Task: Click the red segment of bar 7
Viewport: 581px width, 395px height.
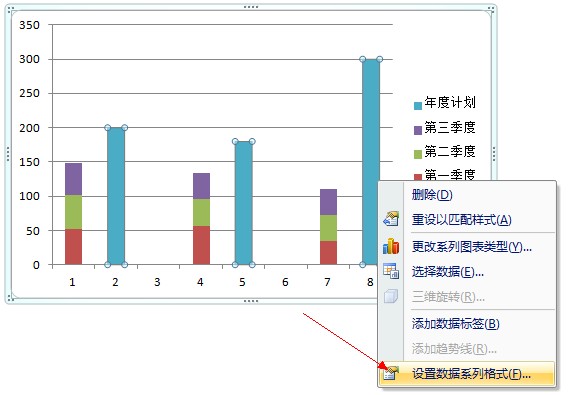Action: [x=328, y=253]
